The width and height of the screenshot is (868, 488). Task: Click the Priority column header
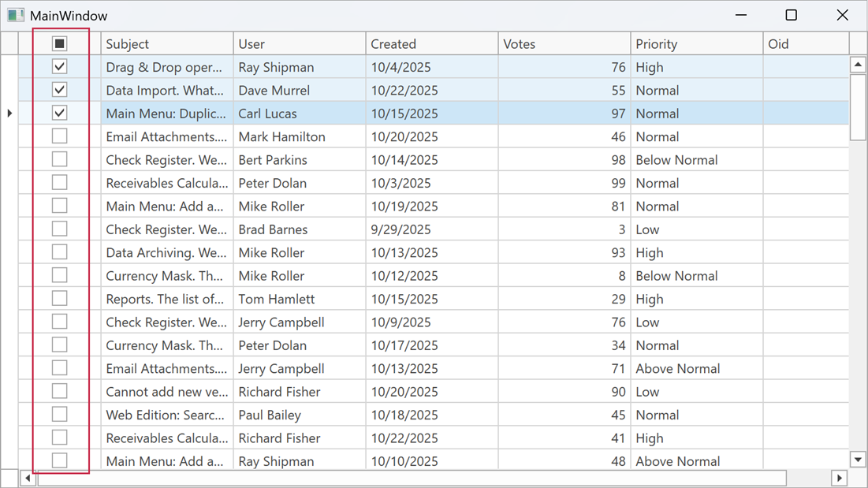696,43
